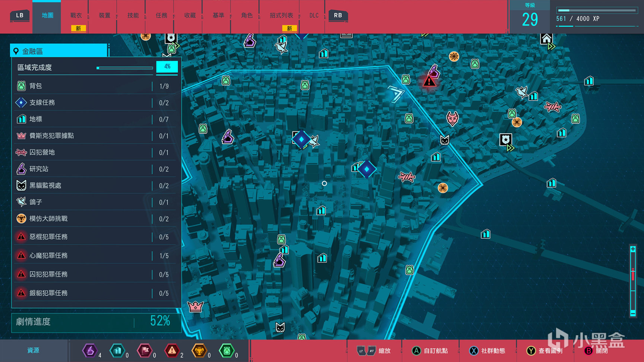Click the pigeon icon in the 鴿子 row

pos(21,202)
